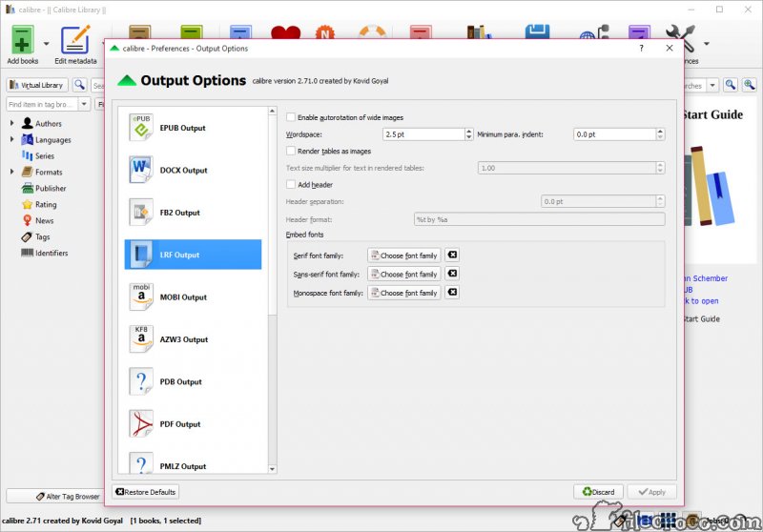Click the Find item in tag browser field
763x532 pixels.
[x=42, y=104]
